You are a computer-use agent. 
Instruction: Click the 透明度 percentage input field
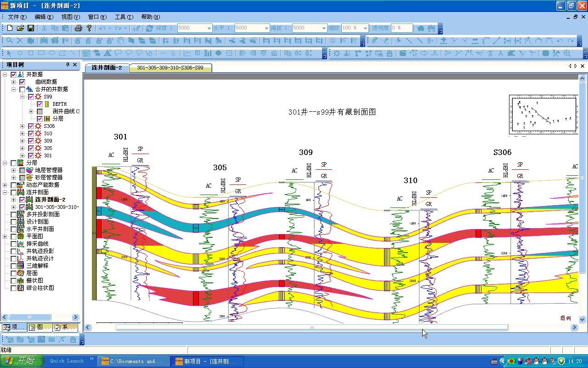[401, 28]
